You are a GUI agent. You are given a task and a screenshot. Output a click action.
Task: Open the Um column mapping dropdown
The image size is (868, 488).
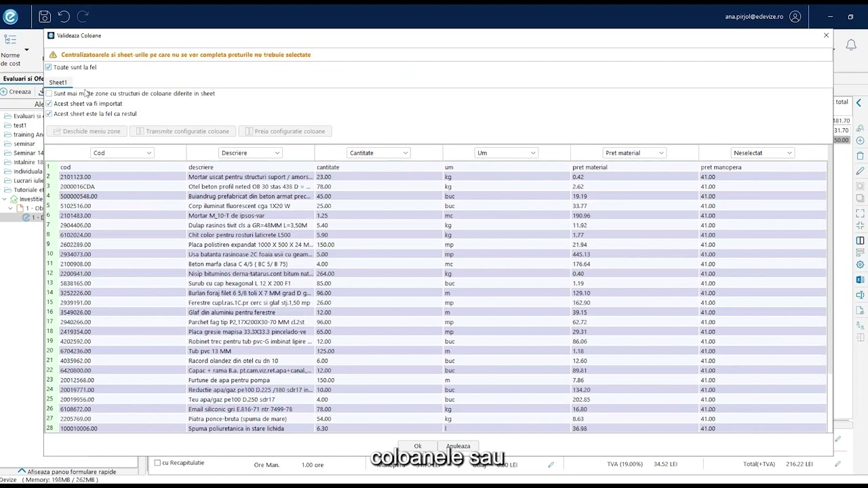click(x=506, y=153)
